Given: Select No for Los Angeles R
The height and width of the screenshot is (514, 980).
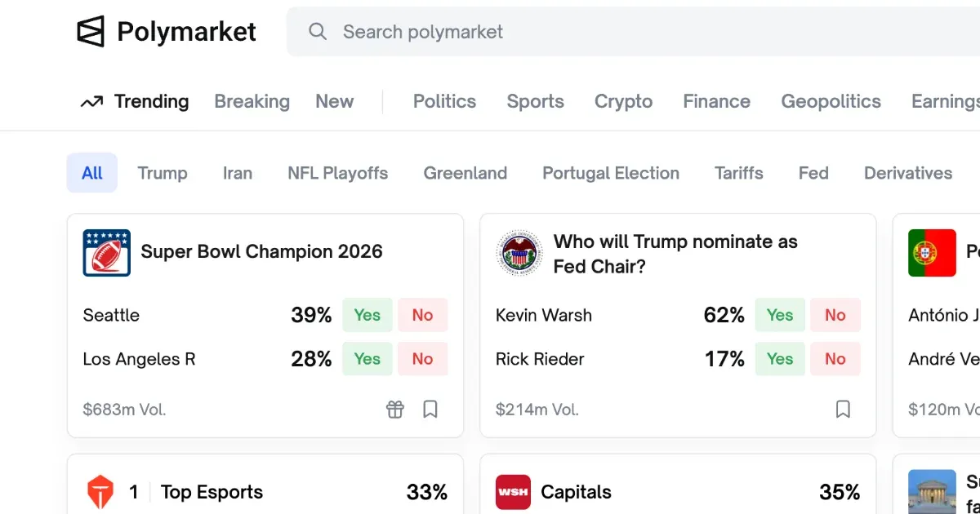Looking at the screenshot, I should [422, 359].
